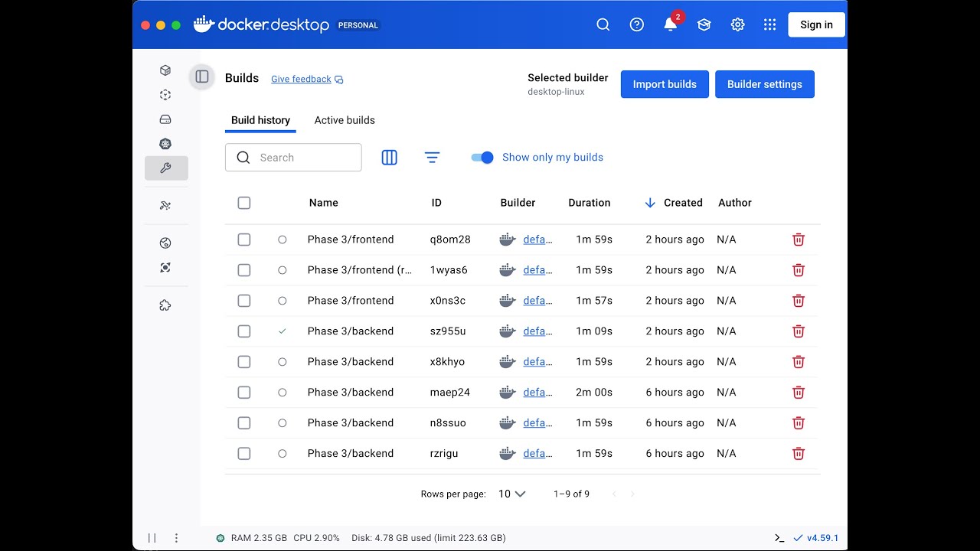The height and width of the screenshot is (551, 980).
Task: Check the checkbox for build sz955u
Action: click(x=244, y=331)
